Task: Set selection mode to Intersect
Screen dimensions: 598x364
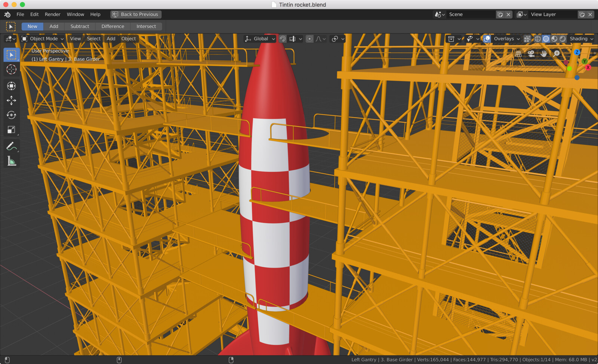Action: point(146,26)
